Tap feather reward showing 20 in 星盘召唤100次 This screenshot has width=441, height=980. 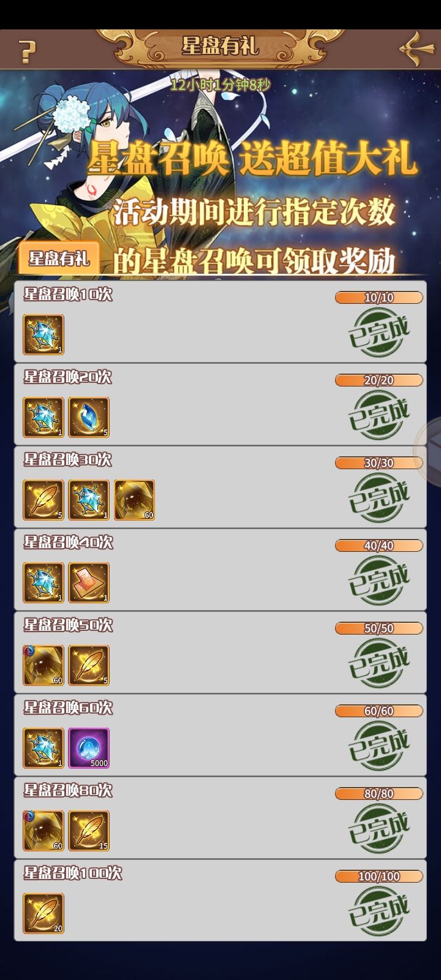(x=43, y=913)
